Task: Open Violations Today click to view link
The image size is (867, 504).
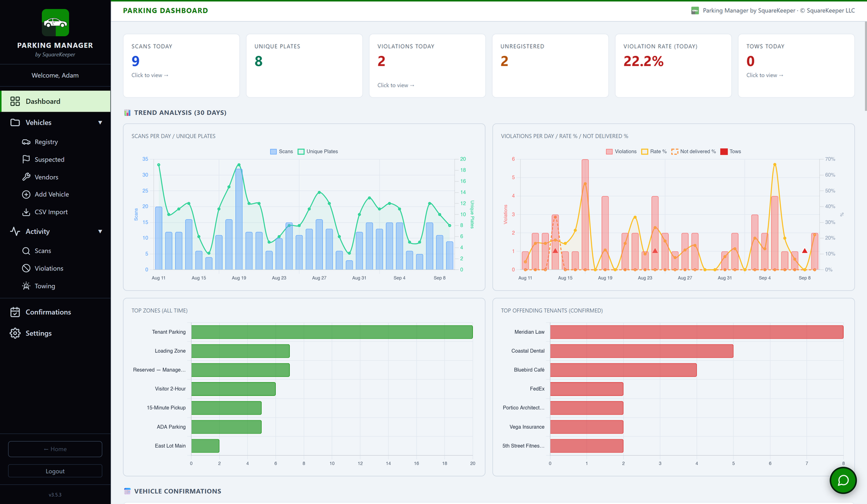Action: tap(396, 85)
